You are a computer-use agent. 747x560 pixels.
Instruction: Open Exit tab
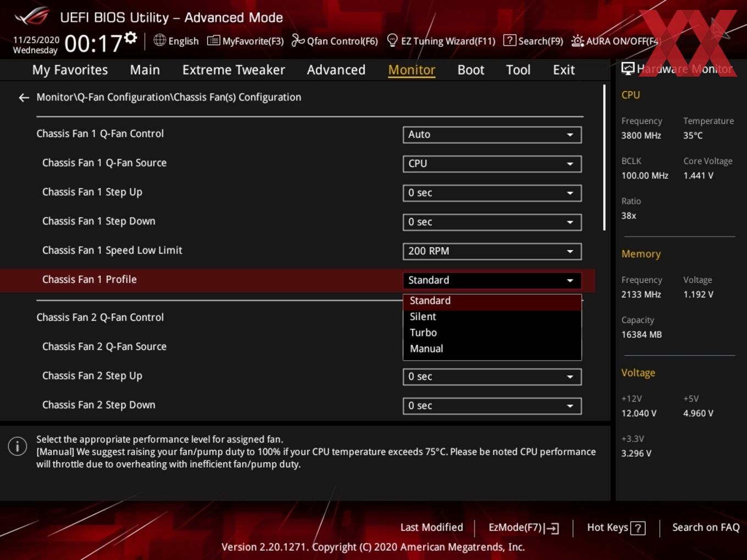coord(564,70)
